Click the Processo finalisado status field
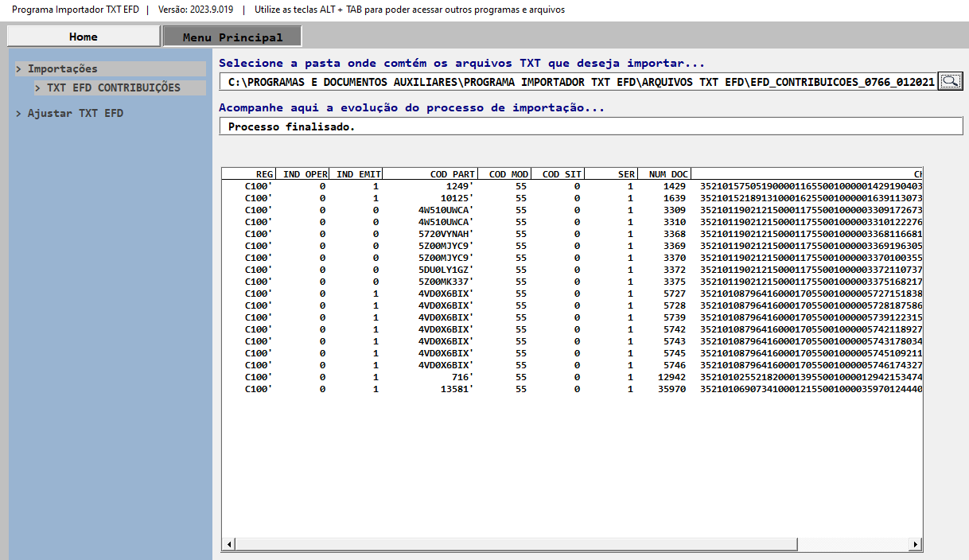The width and height of the screenshot is (969, 560). [591, 126]
